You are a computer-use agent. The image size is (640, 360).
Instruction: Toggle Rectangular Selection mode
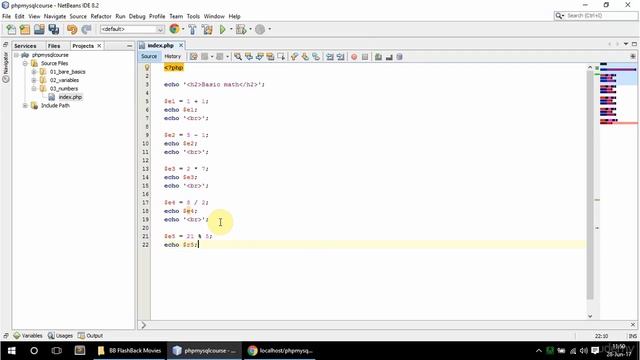click(281, 57)
